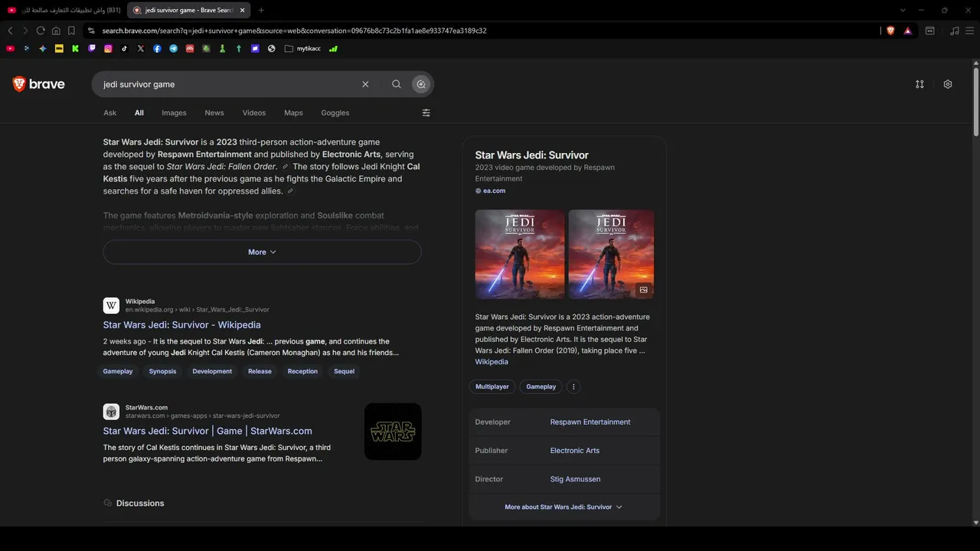Submit search with the magnifier icon
The width and height of the screenshot is (980, 551).
pyautogui.click(x=397, y=84)
